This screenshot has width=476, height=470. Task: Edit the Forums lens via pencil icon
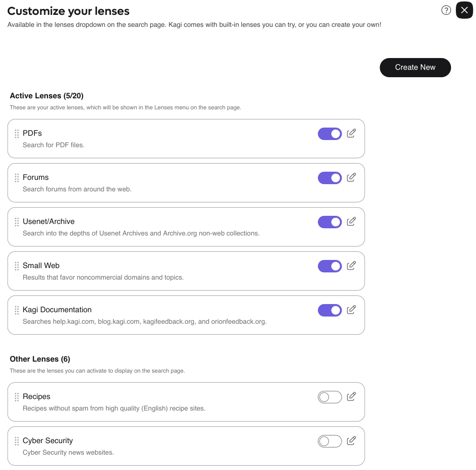pyautogui.click(x=351, y=177)
